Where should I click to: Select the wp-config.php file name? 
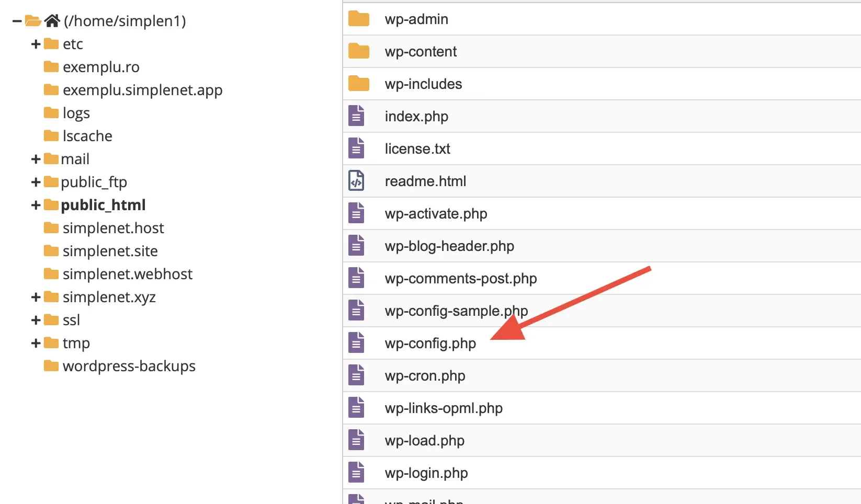click(x=430, y=343)
